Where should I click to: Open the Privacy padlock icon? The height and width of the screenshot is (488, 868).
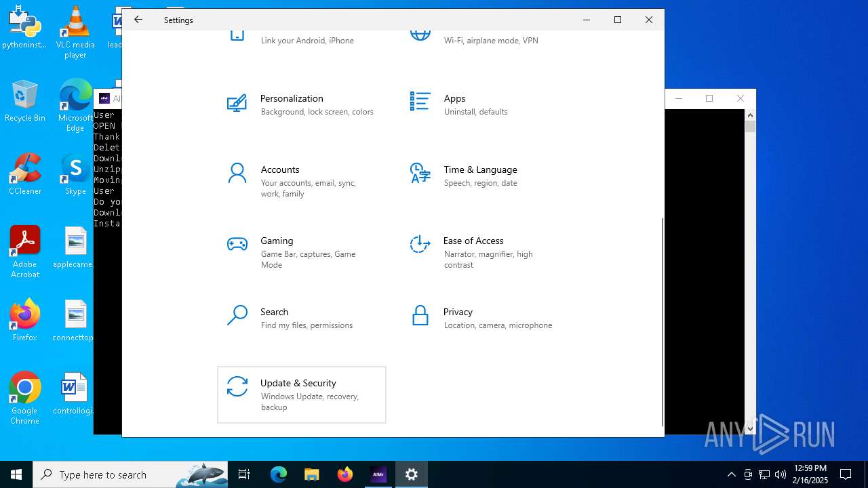click(420, 315)
